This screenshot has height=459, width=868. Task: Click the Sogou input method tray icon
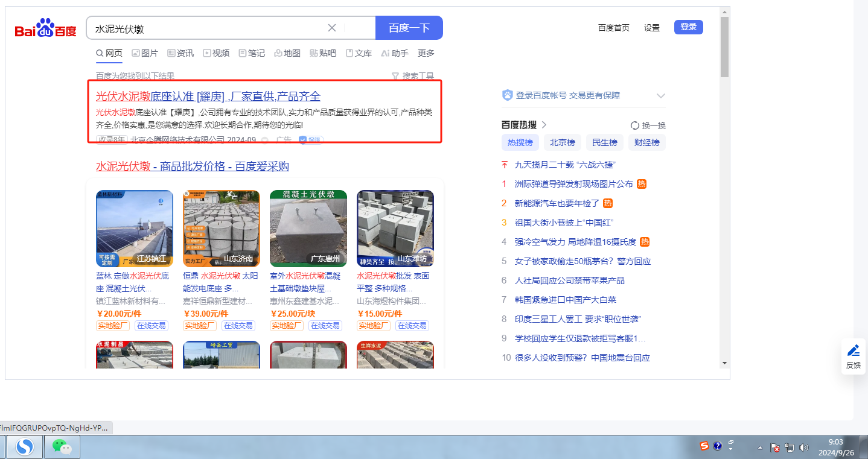click(704, 446)
